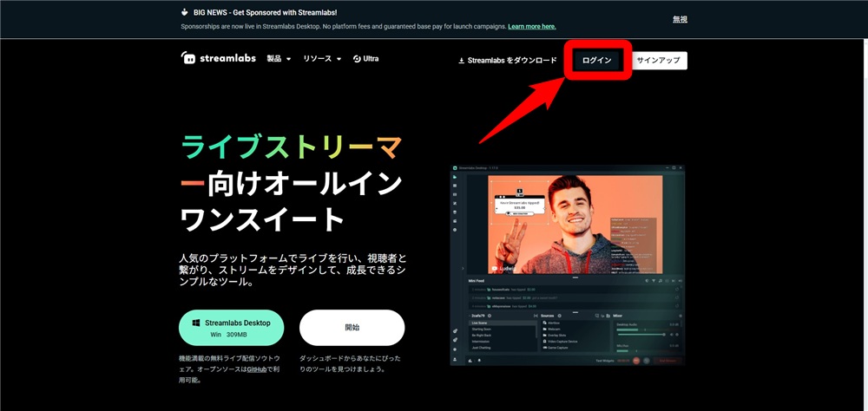This screenshot has width=868, height=411.
Task: Click the サインアップ button
Action: pyautogui.click(x=658, y=61)
